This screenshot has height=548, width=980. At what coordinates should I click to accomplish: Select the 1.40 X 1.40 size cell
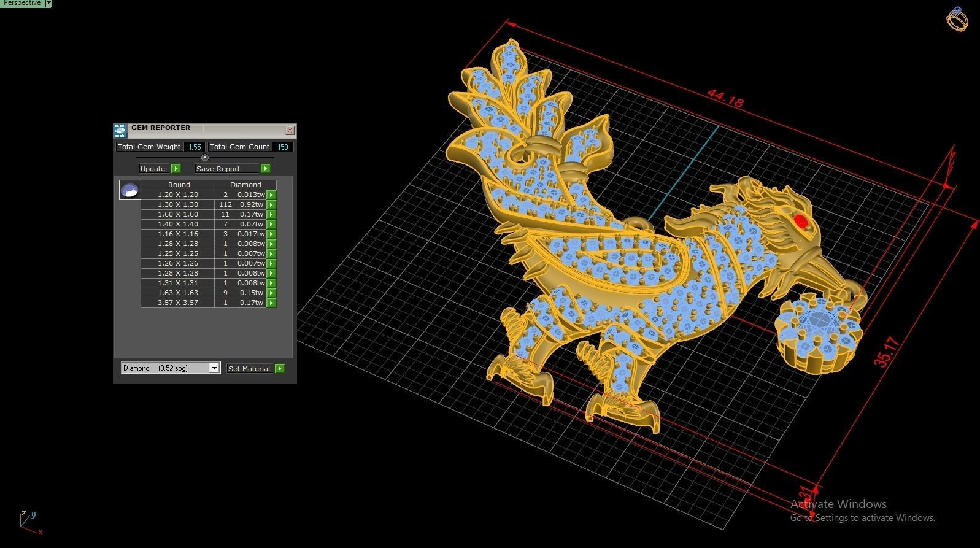[x=178, y=224]
